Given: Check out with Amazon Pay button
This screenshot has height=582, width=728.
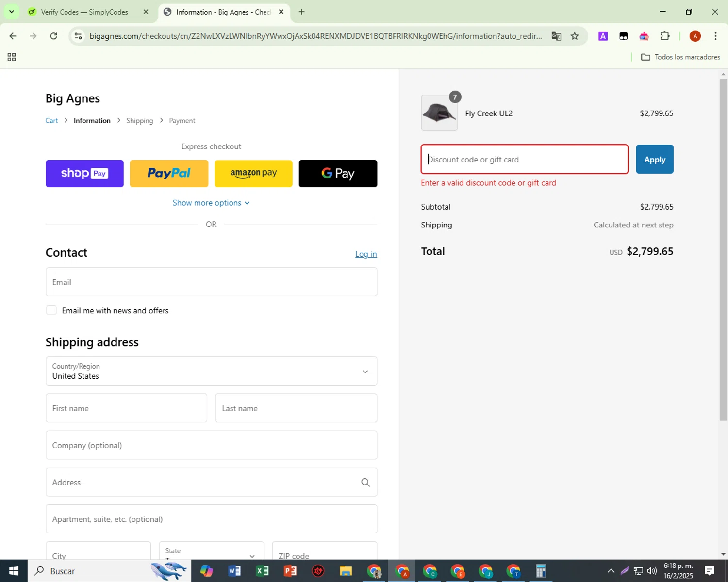Looking at the screenshot, I should 253,174.
